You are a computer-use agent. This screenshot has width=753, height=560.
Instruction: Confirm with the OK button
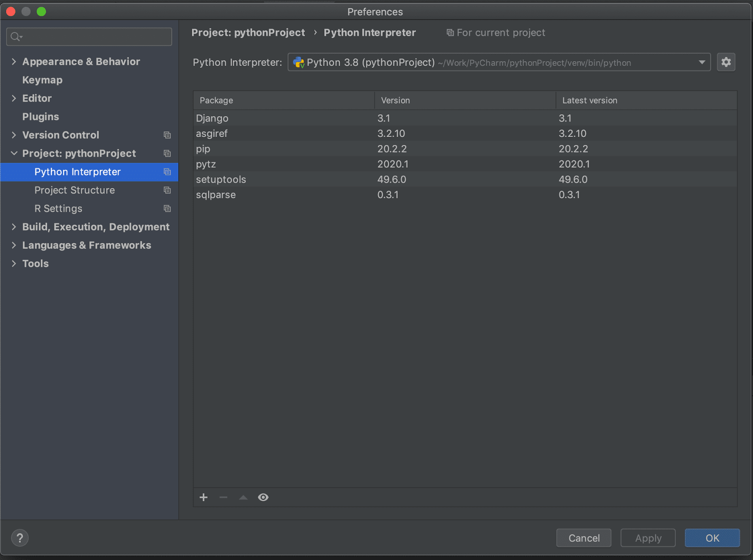pyautogui.click(x=712, y=538)
